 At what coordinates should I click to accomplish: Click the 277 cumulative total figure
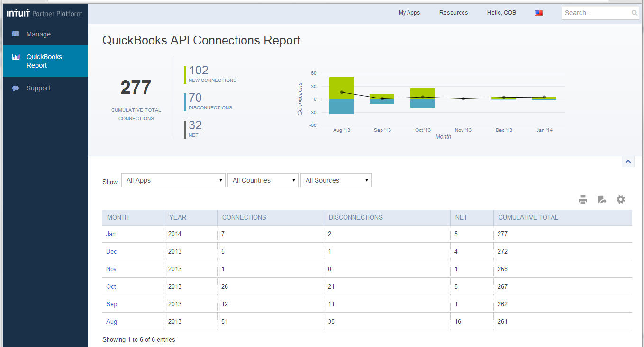click(136, 88)
